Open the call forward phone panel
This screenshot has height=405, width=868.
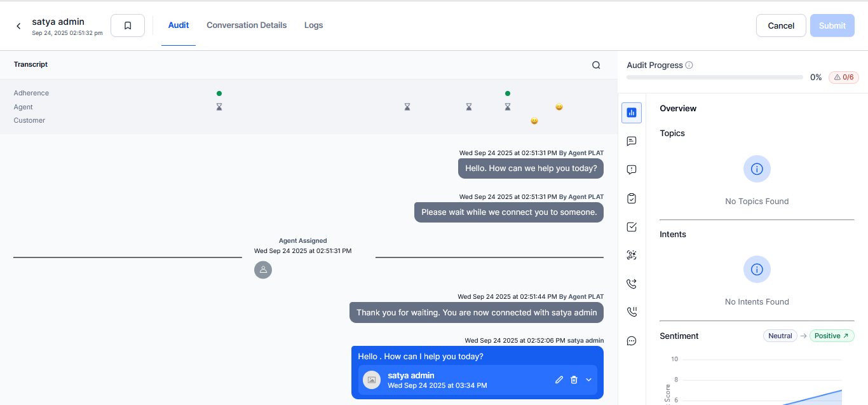tap(632, 284)
